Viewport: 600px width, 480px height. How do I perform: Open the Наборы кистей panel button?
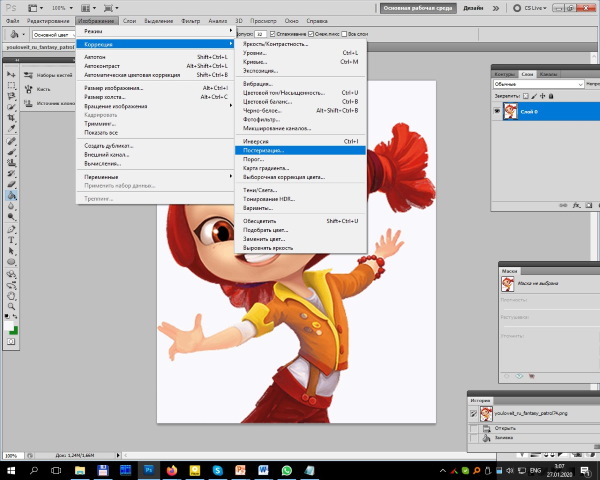tap(48, 75)
